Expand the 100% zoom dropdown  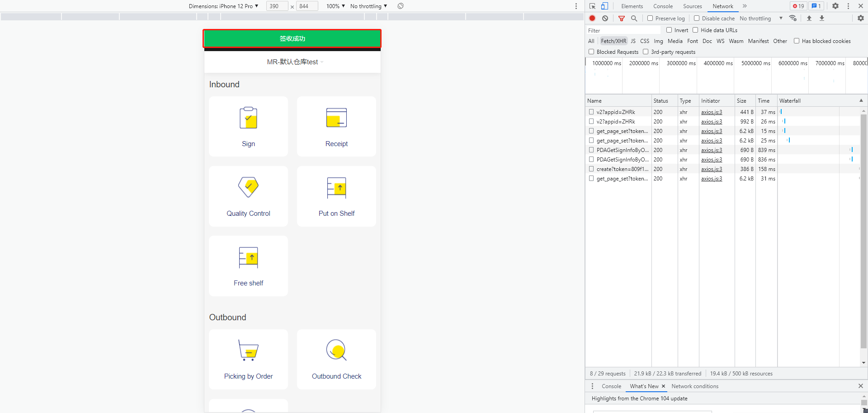tap(335, 6)
